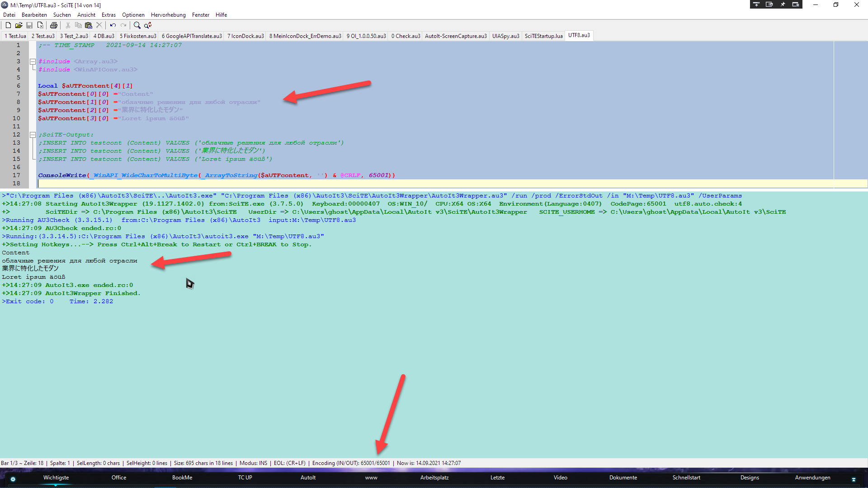Image resolution: width=868 pixels, height=488 pixels.
Task: Switch to the 6 GoogleAPITranslate.au3 tab
Action: [192, 36]
